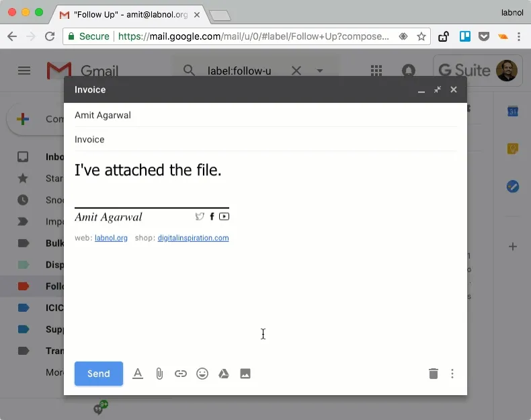
Task: Open the Gmail main menu hamburger
Action: [x=24, y=71]
